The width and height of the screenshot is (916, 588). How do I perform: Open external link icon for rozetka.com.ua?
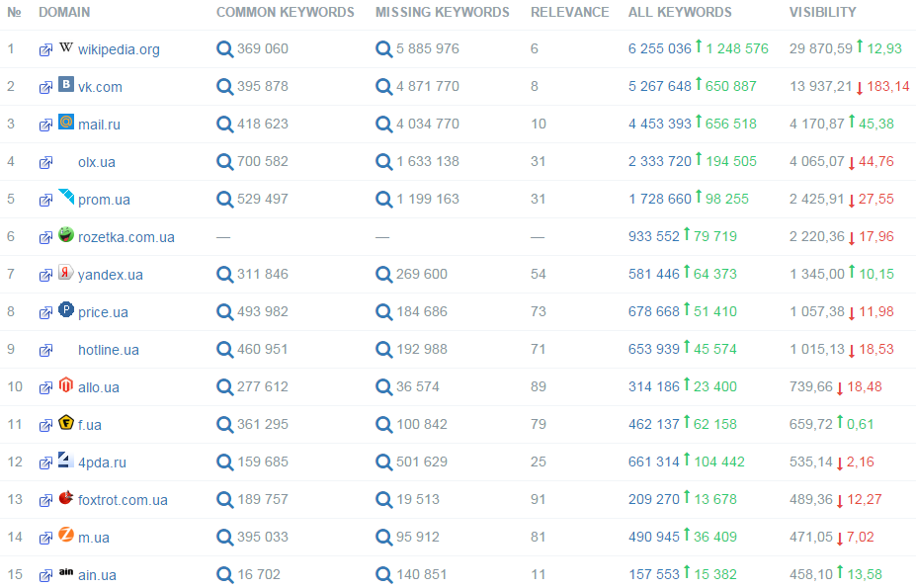(x=45, y=238)
